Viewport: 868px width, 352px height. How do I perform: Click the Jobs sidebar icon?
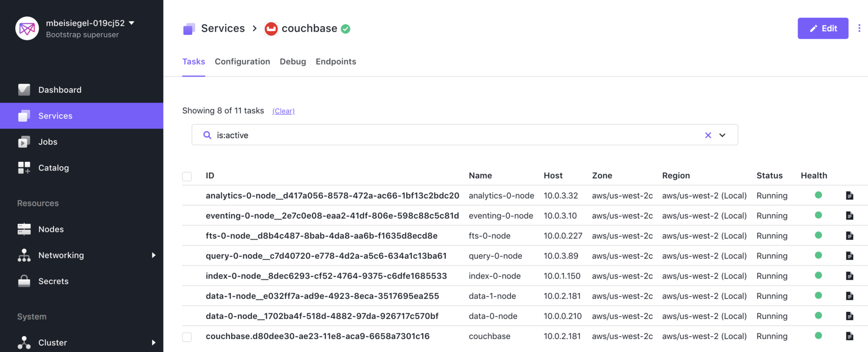tap(24, 142)
